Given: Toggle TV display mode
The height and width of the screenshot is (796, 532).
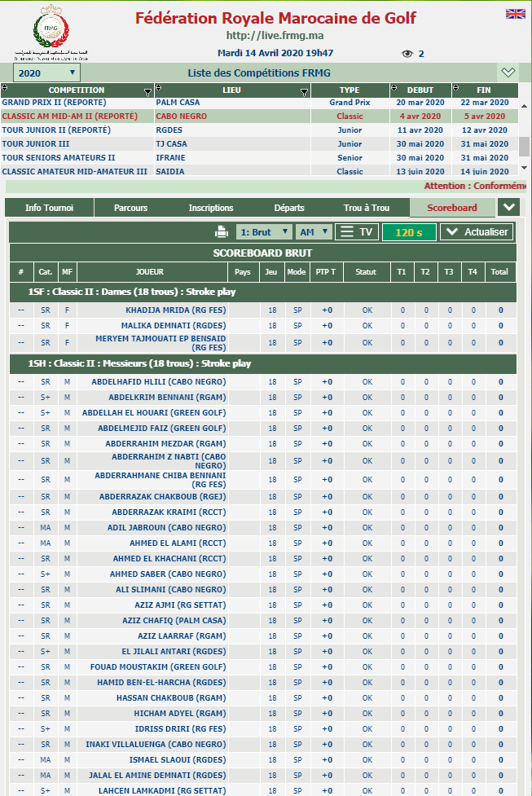Looking at the screenshot, I should (x=357, y=232).
